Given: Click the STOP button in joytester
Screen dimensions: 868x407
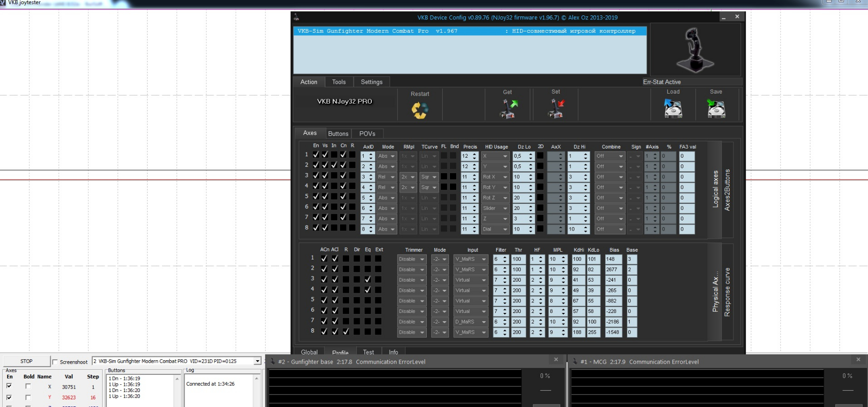Looking at the screenshot, I should (27, 361).
